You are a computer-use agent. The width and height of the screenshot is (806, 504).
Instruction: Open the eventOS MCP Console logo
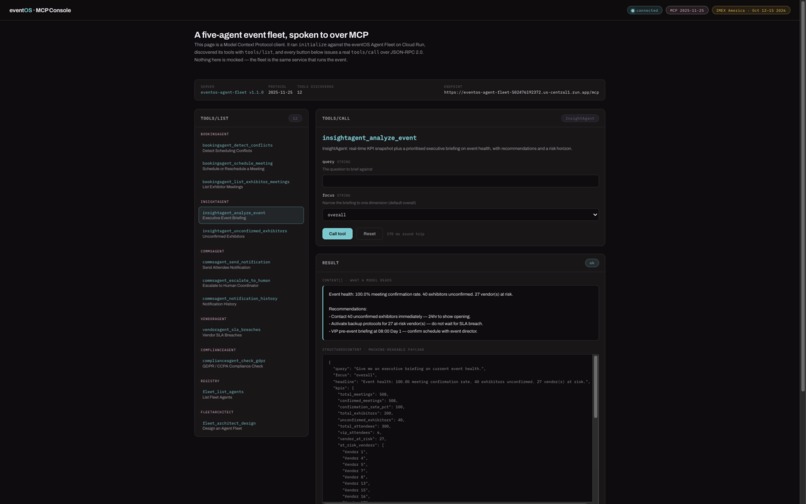40,10
